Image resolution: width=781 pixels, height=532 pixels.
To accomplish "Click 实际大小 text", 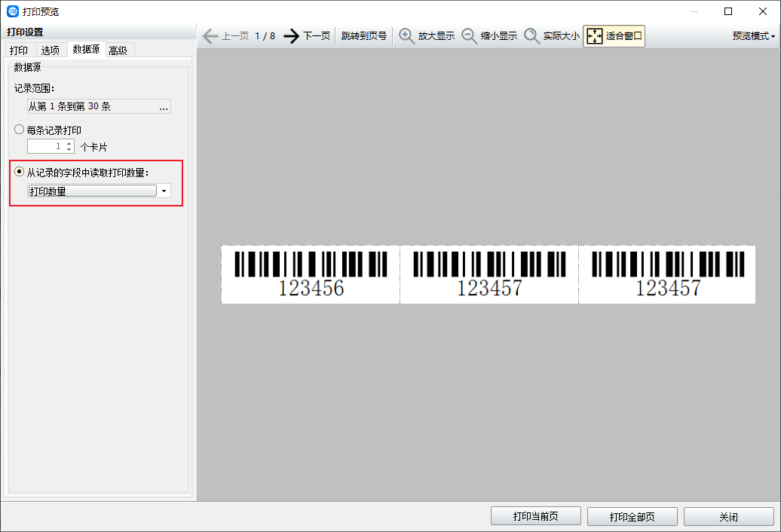I will (x=562, y=36).
